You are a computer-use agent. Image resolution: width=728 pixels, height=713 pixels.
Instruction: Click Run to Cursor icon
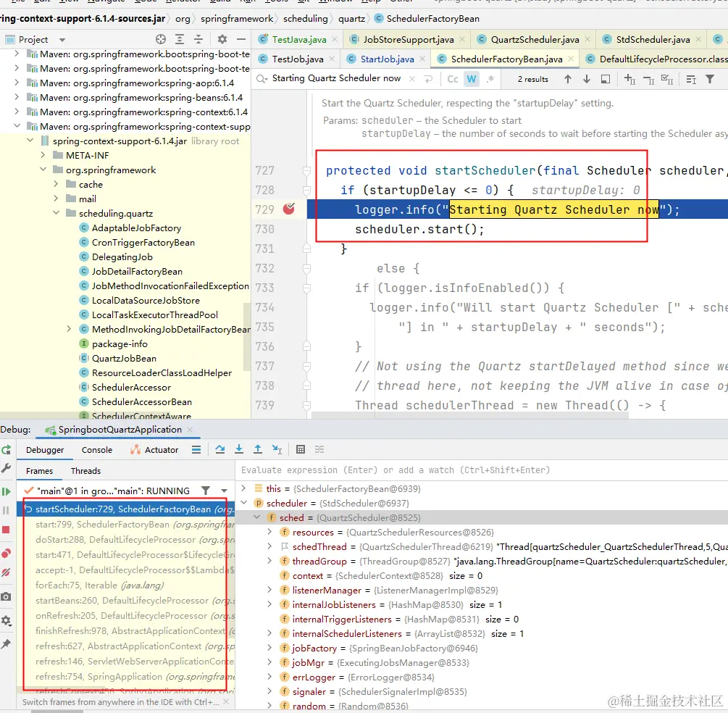tap(277, 449)
